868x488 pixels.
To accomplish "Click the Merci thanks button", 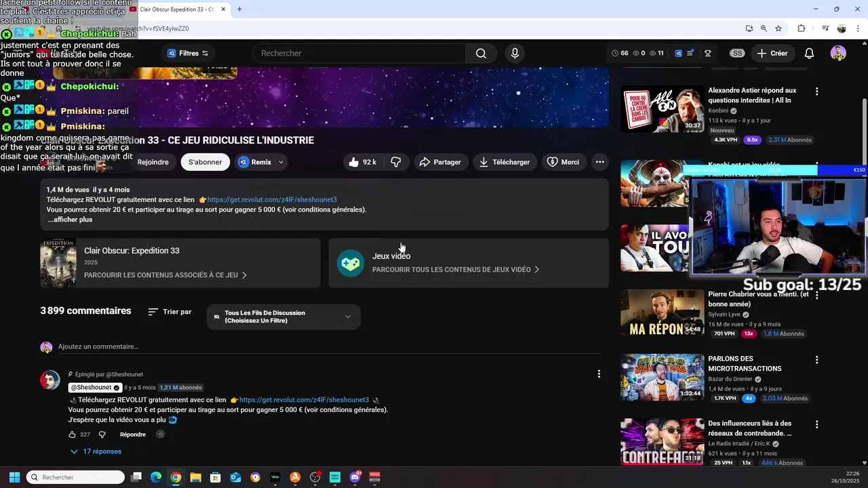I will [563, 162].
